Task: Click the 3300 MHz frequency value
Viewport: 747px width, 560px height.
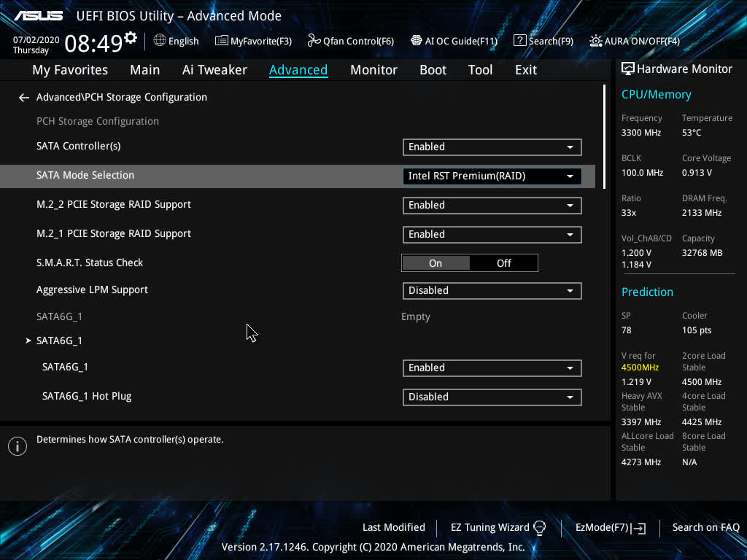Action: [x=640, y=133]
